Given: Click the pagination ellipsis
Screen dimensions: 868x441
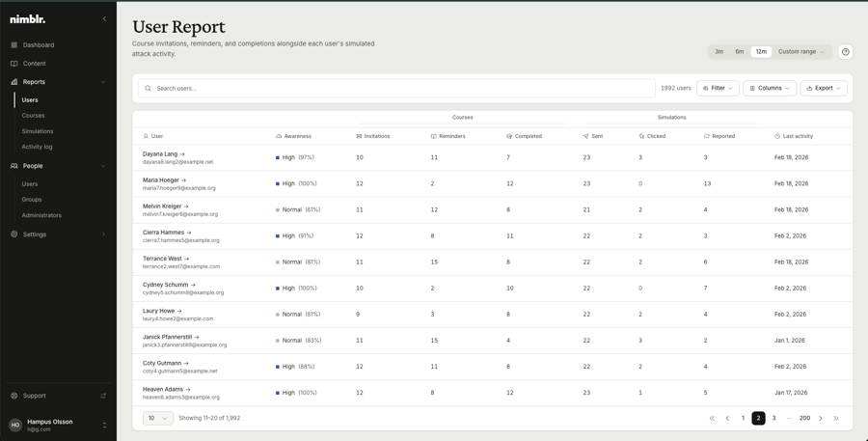Looking at the screenshot, I should (789, 418).
